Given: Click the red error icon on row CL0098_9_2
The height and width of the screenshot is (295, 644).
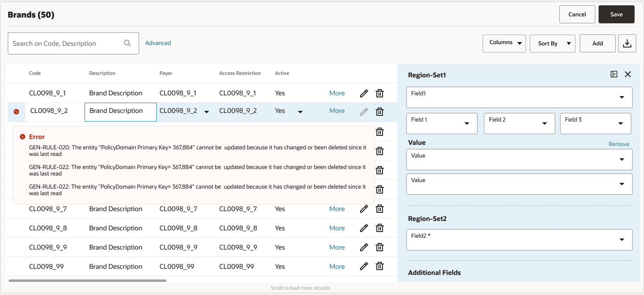Looking at the screenshot, I should [16, 112].
